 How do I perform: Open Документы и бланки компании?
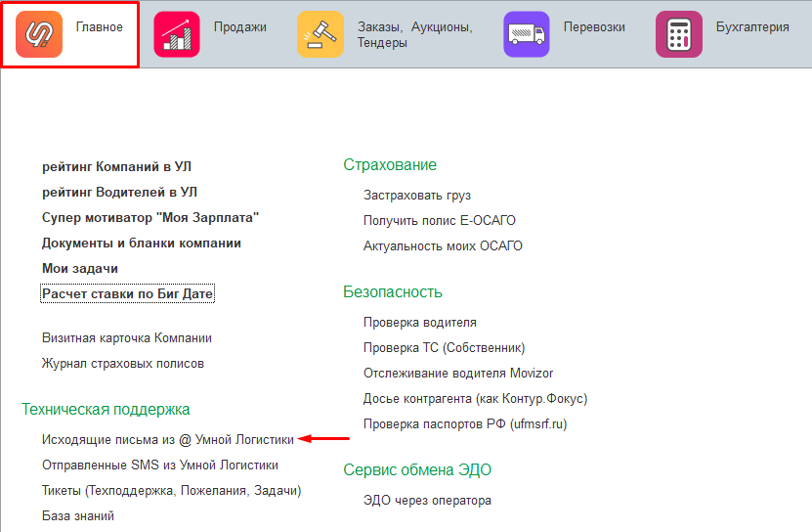(x=142, y=244)
